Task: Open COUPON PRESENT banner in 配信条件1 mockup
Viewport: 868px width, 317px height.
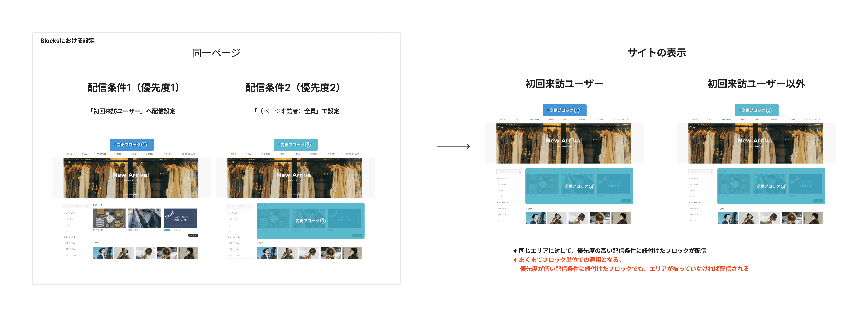Action: click(181, 218)
